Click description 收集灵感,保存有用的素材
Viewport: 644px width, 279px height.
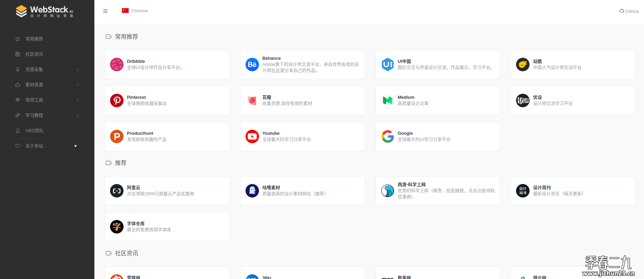coord(287,104)
